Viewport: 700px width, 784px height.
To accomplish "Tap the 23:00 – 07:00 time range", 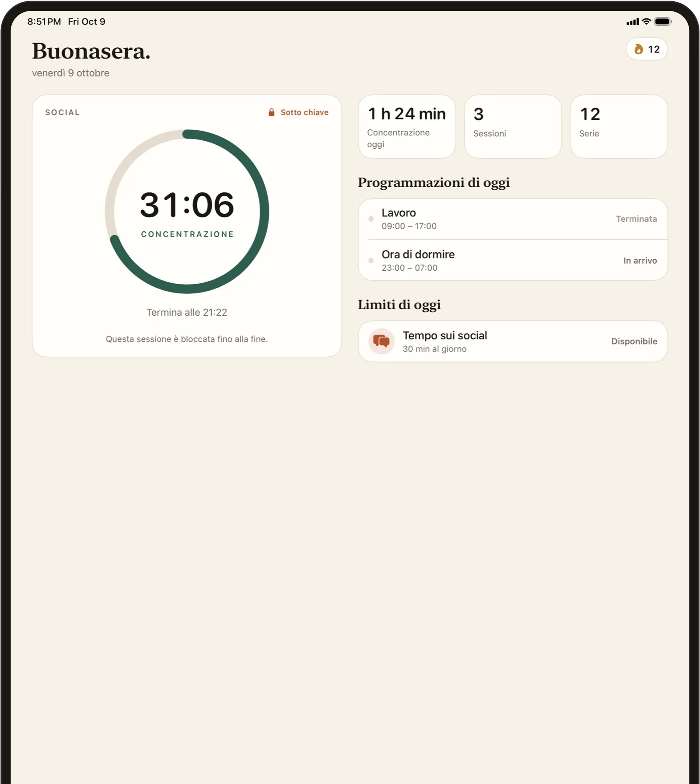I will click(409, 268).
